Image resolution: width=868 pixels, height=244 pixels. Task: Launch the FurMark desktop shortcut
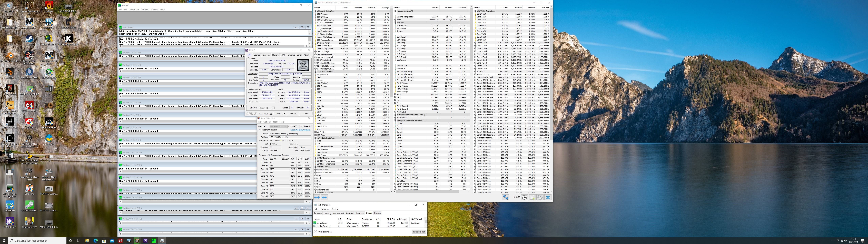49,6
